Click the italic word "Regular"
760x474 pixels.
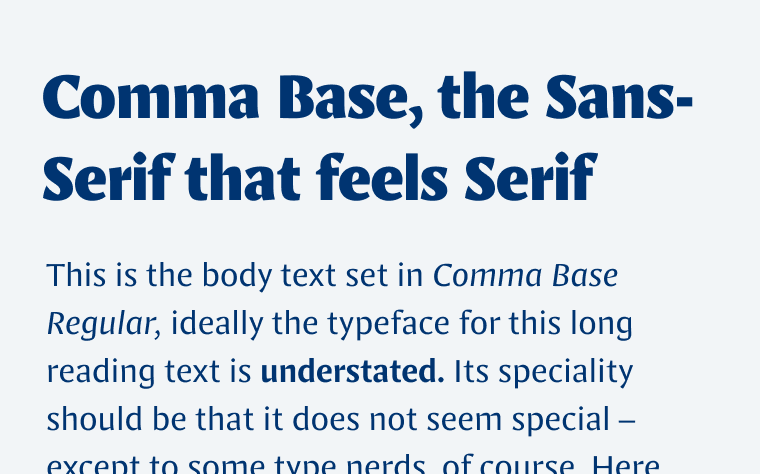pyautogui.click(x=101, y=325)
